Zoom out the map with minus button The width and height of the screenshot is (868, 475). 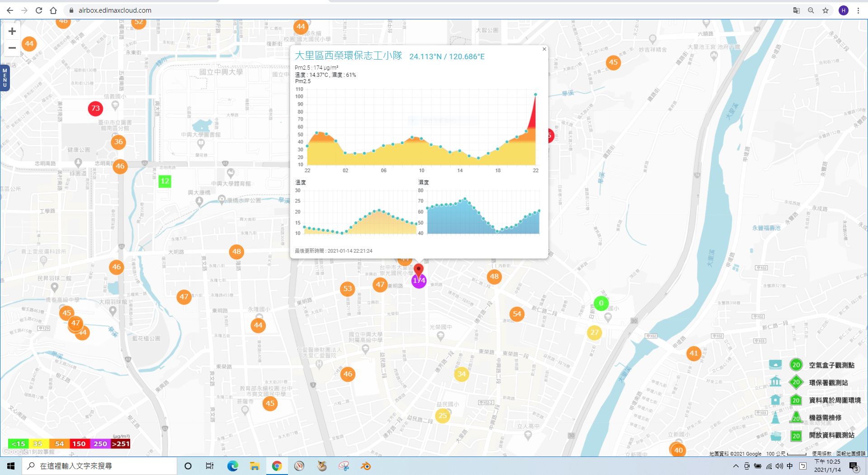coord(12,47)
